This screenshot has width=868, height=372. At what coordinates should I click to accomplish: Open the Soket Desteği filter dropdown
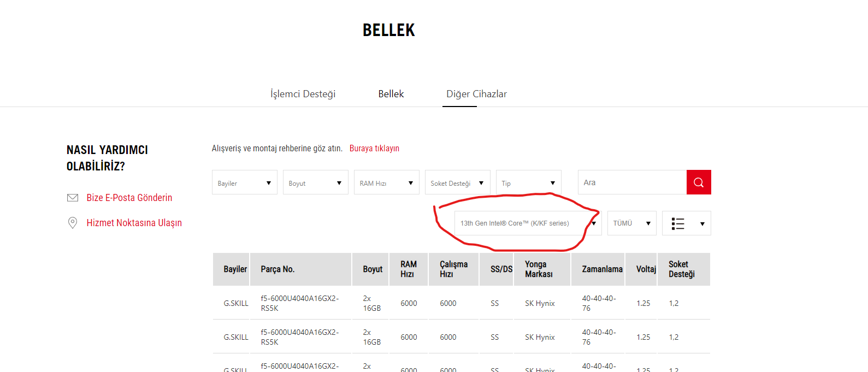[x=457, y=183]
